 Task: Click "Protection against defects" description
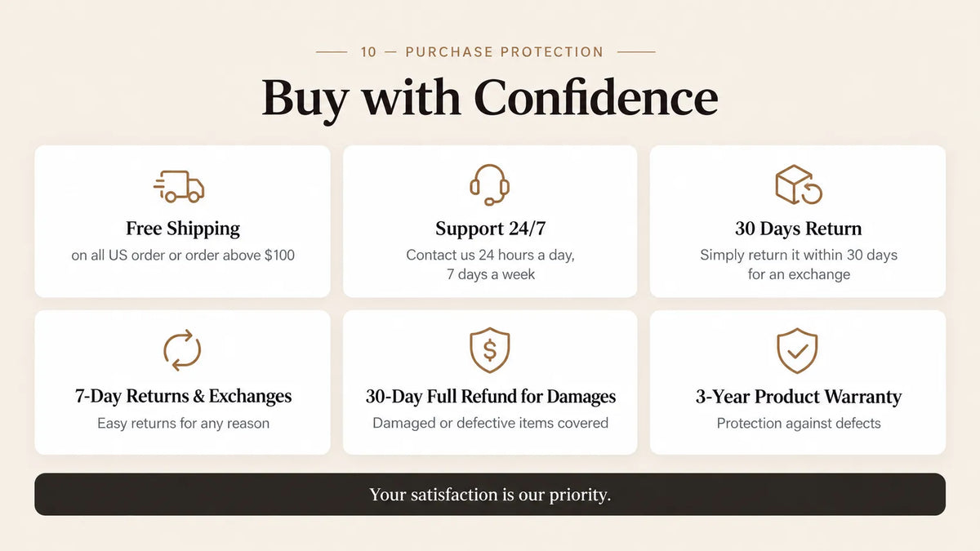coord(798,423)
